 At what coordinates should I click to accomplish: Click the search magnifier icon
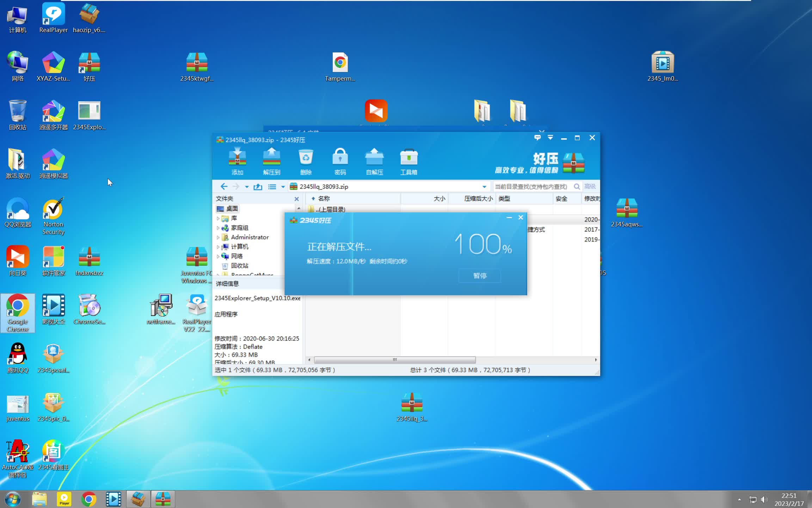(577, 187)
